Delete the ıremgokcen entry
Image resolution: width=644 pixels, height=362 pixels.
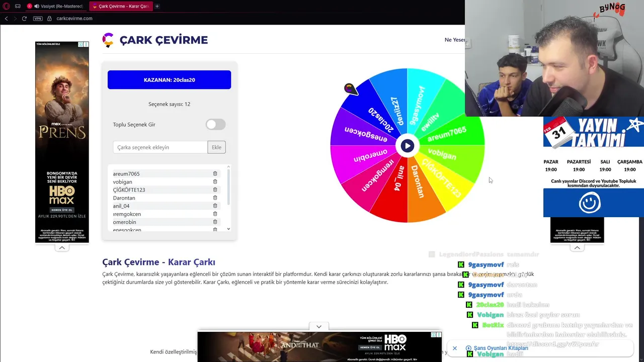[x=215, y=214]
